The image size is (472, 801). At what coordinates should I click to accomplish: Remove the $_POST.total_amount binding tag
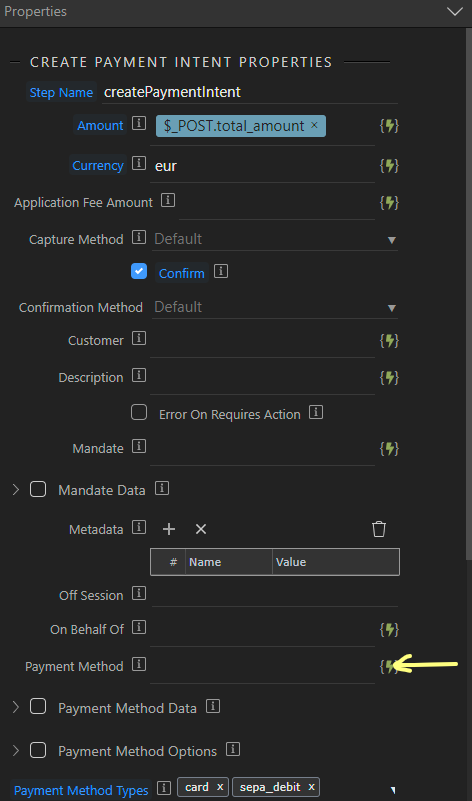click(314, 125)
